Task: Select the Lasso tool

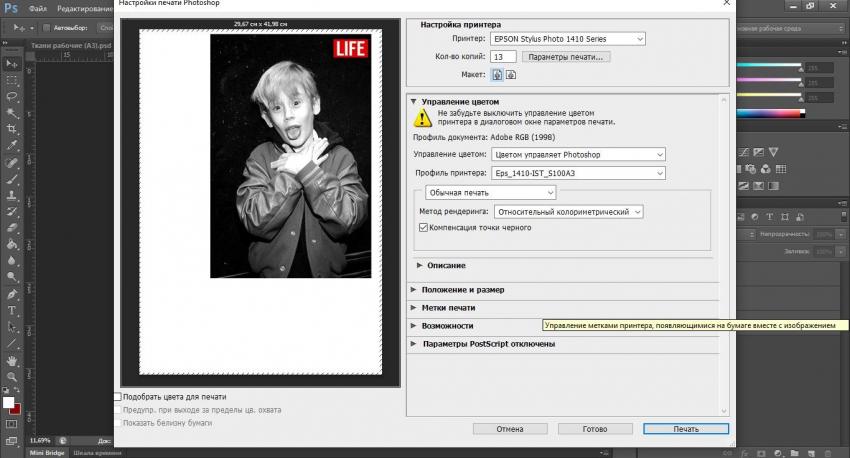Action: tap(12, 97)
